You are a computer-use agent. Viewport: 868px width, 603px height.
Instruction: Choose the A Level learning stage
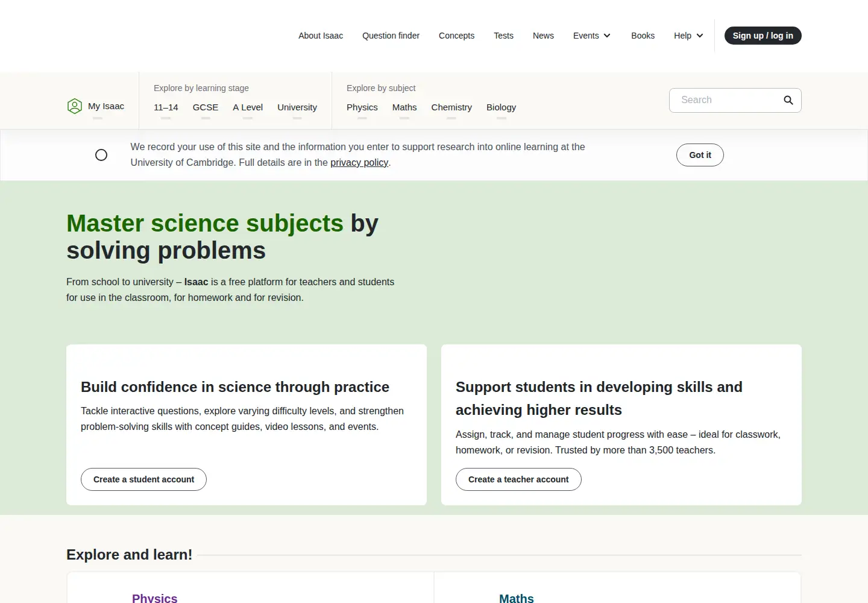tap(248, 107)
